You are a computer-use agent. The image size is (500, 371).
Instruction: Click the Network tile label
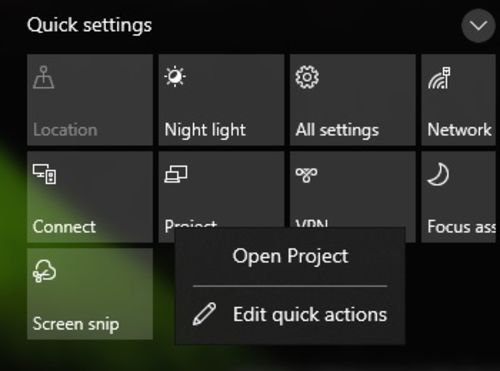pos(459,129)
